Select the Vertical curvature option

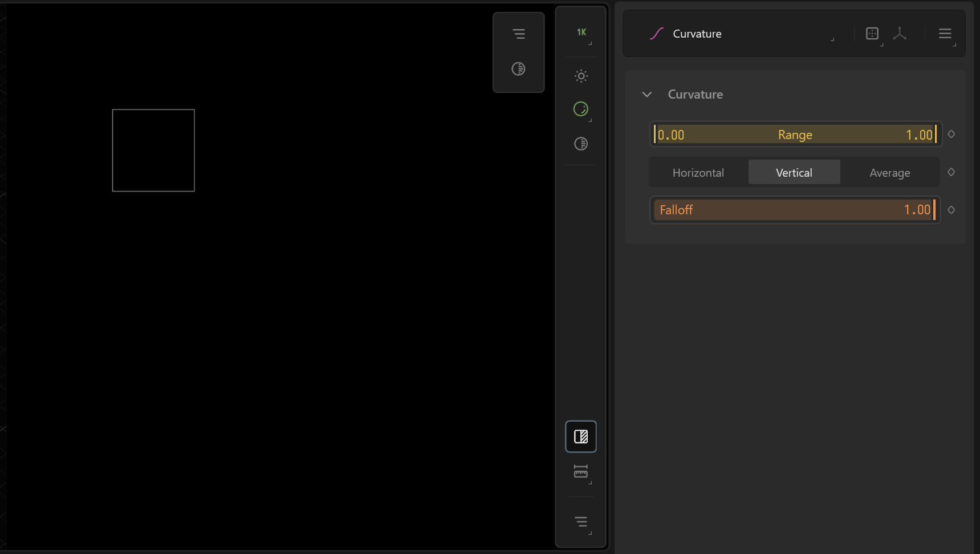pyautogui.click(x=794, y=173)
